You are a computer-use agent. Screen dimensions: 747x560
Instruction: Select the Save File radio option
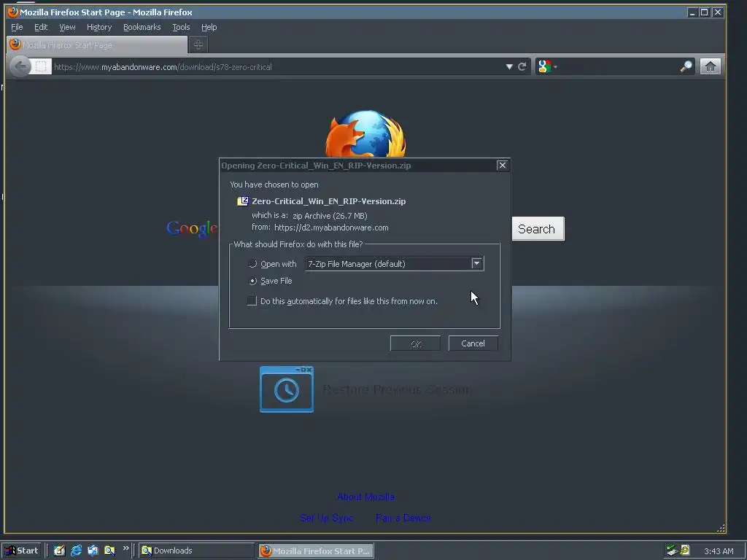252,281
